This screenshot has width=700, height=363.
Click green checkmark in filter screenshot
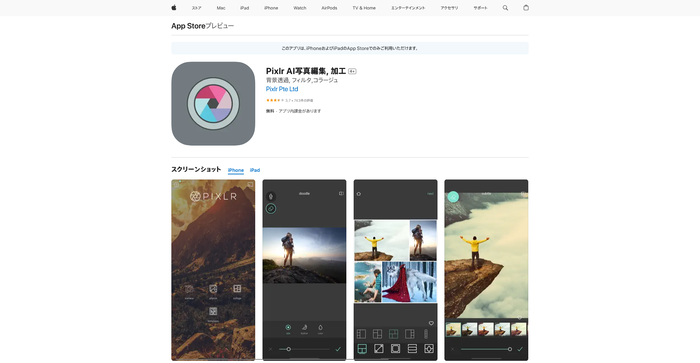(x=520, y=349)
